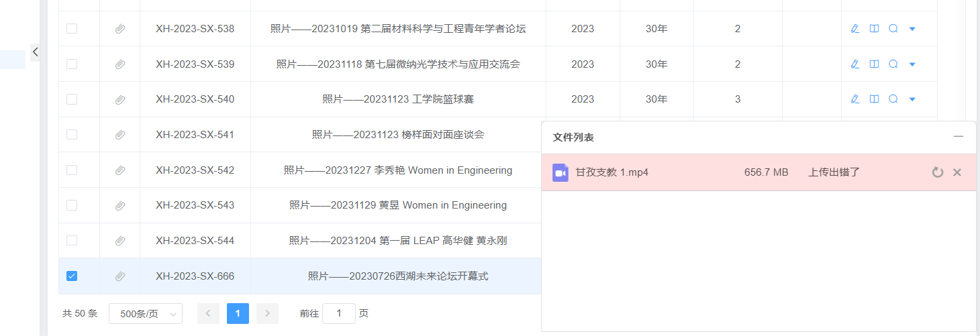Minimize the 文件列表 panel
This screenshot has height=336, width=980.
[959, 136]
